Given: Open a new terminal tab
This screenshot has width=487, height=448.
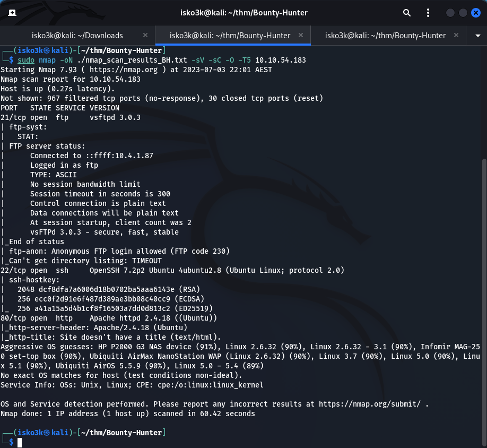Looking at the screenshot, I should point(12,13).
